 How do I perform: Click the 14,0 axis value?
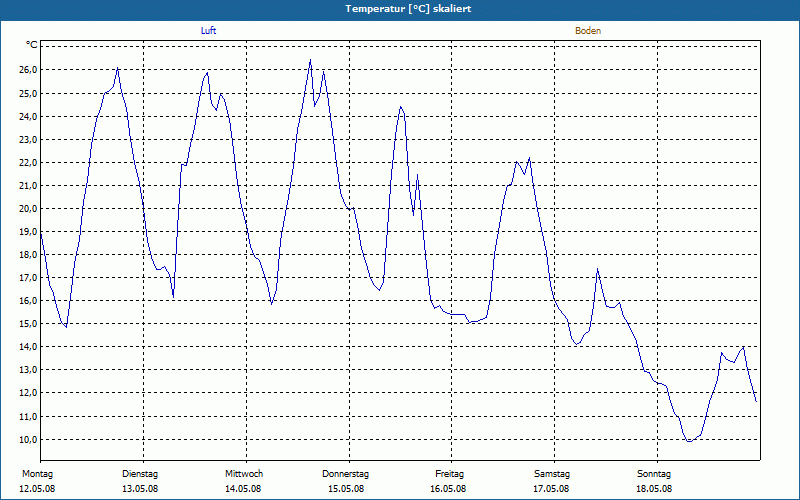click(28, 346)
